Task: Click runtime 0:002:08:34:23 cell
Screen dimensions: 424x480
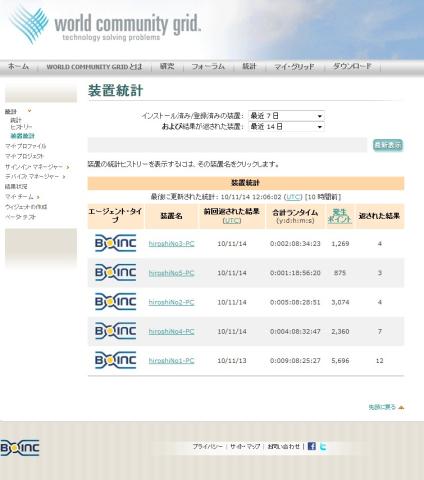Action: (x=295, y=244)
